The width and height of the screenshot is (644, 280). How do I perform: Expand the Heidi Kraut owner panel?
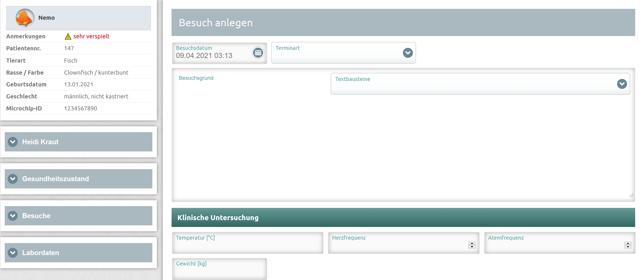click(x=13, y=142)
